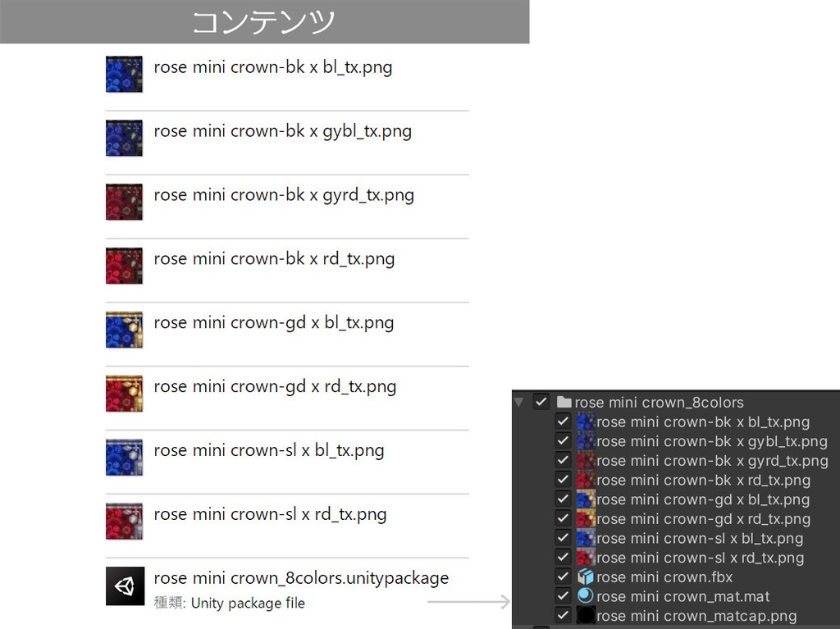Select the fbx model icon for rose mini crown.fbx
Screen dimensions: 840x629
coord(586,577)
